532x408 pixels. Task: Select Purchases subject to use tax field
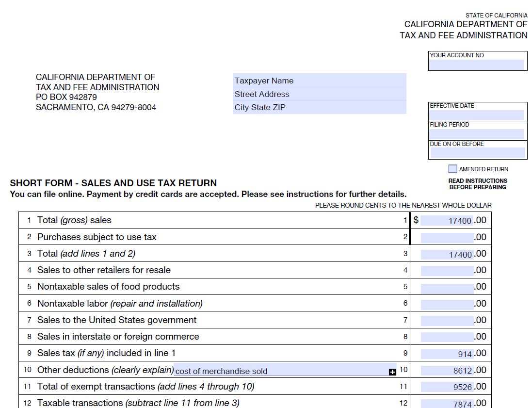click(447, 237)
